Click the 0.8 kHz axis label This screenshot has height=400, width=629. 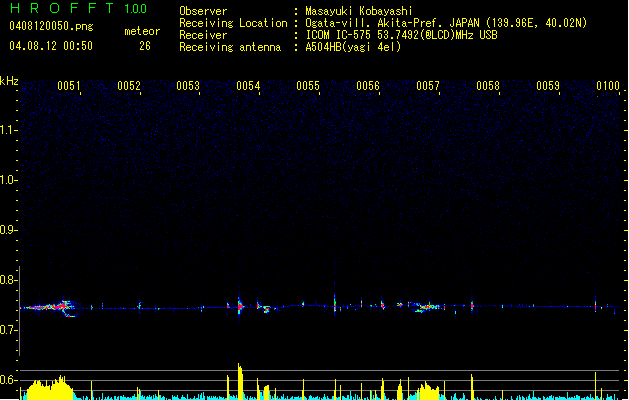[x=8, y=279]
